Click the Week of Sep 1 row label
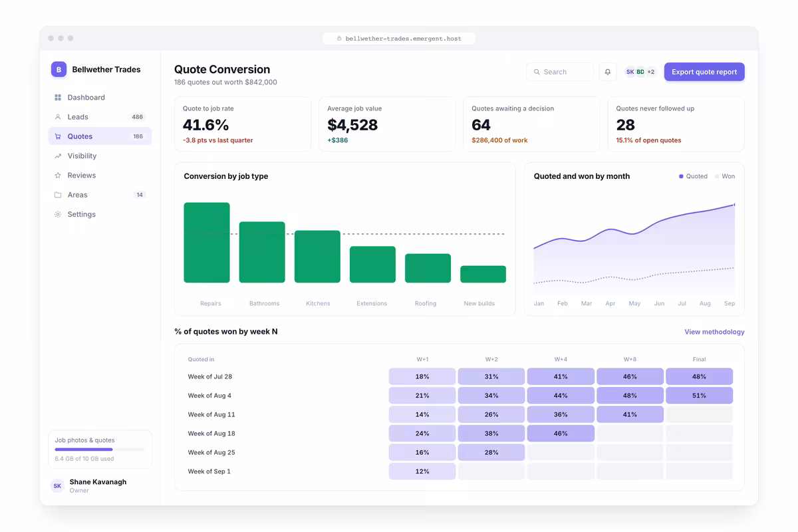This screenshot has height=532, width=798. tap(209, 471)
